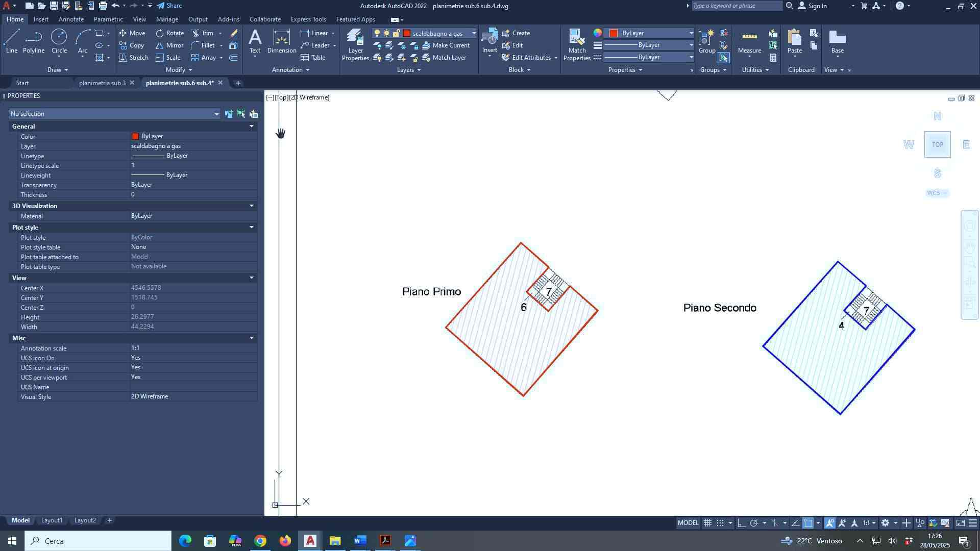
Task: Toggle object snap in status bar
Action: [807, 523]
